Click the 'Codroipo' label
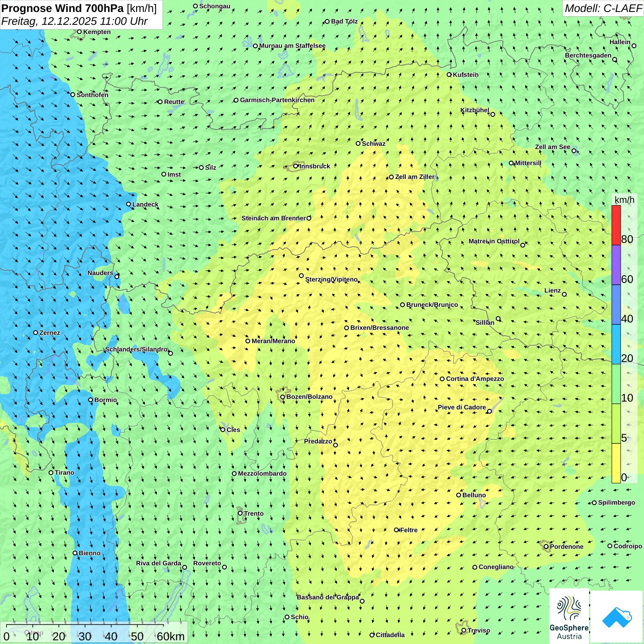 [x=628, y=546]
